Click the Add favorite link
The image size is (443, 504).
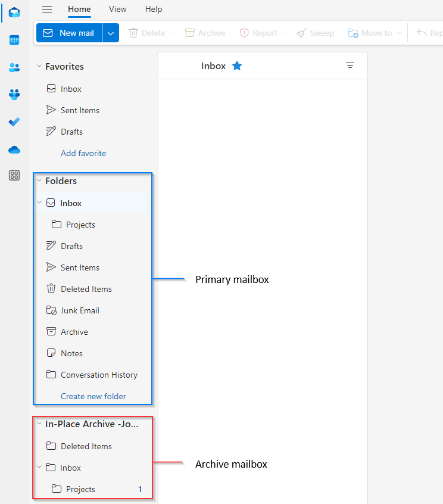(83, 153)
